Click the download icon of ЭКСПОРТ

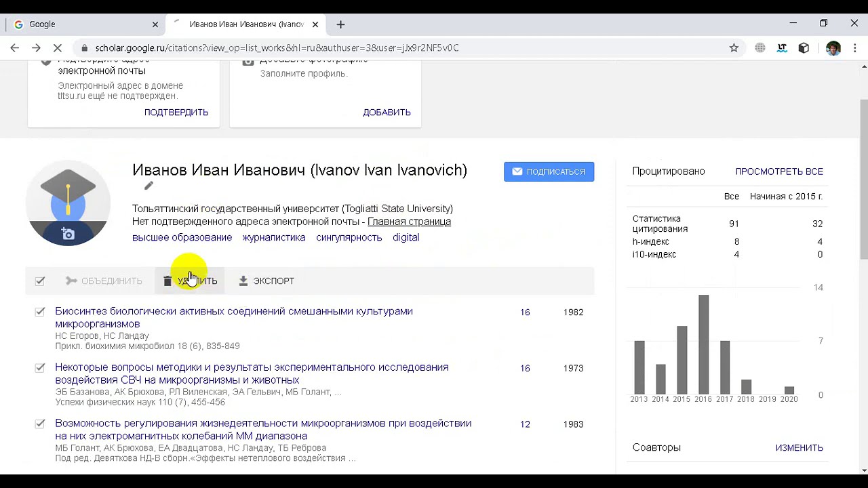tap(243, 281)
